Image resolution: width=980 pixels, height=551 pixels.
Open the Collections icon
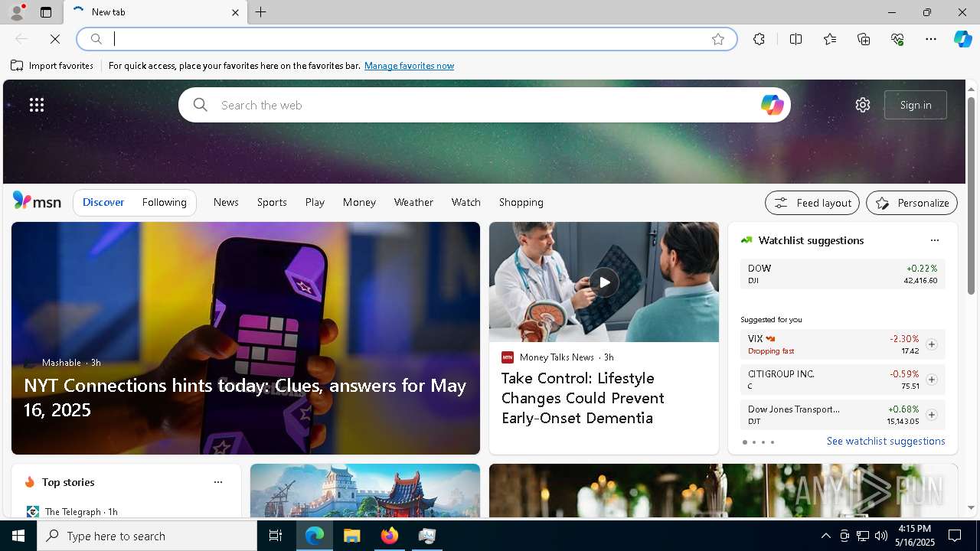coord(864,39)
